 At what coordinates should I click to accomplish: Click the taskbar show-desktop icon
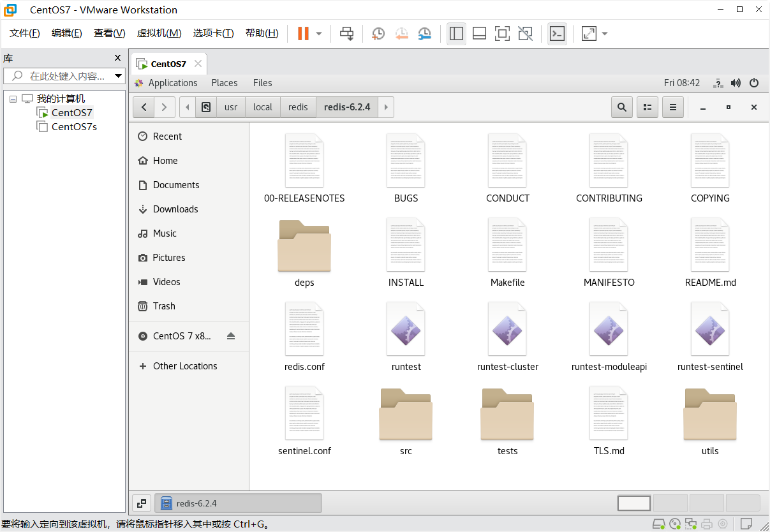(x=142, y=503)
